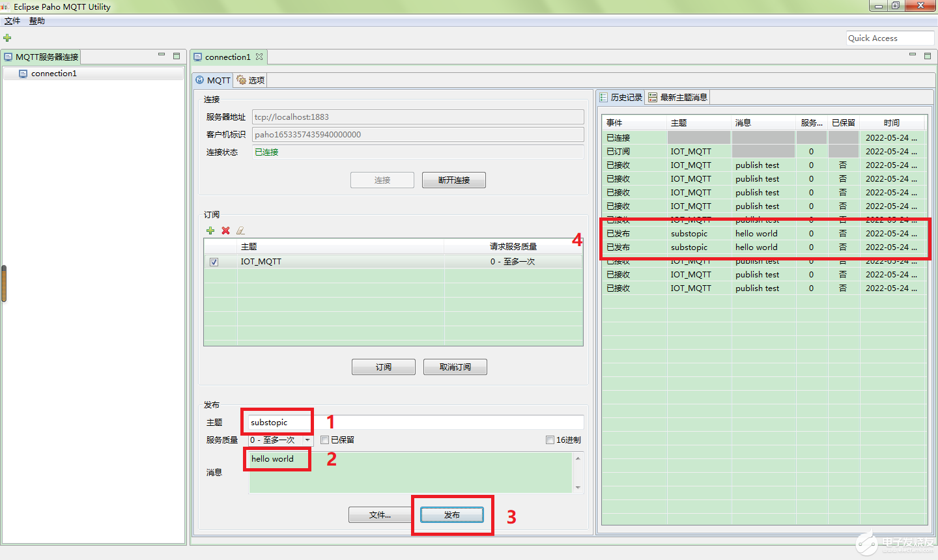This screenshot has width=938, height=560.
Task: Close the connection1 editor tab
Action: tap(259, 57)
